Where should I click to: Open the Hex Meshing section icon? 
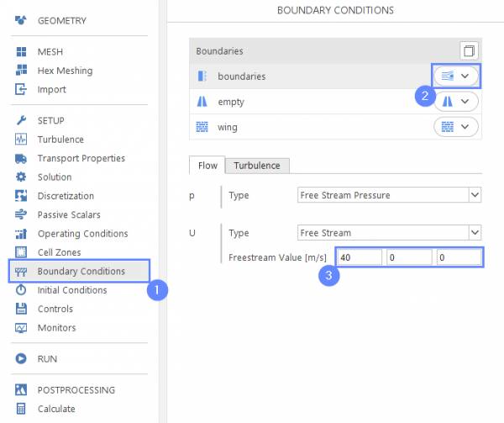[x=21, y=71]
